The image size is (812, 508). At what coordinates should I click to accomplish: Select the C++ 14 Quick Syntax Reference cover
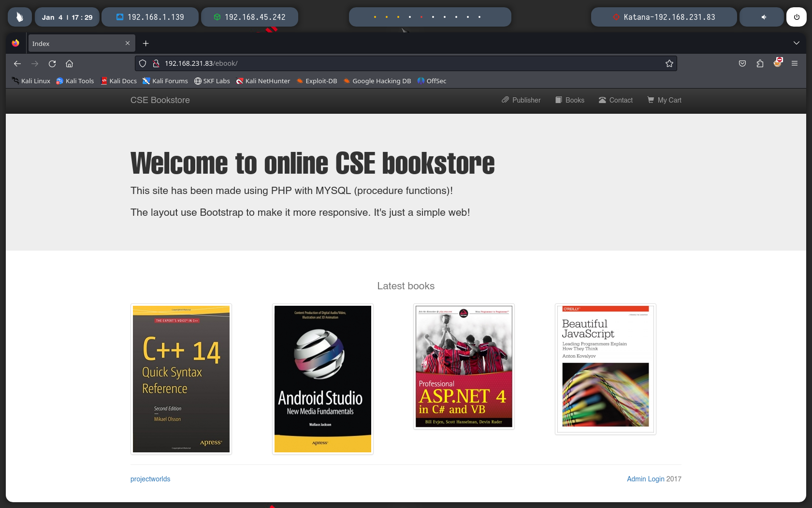tap(181, 379)
